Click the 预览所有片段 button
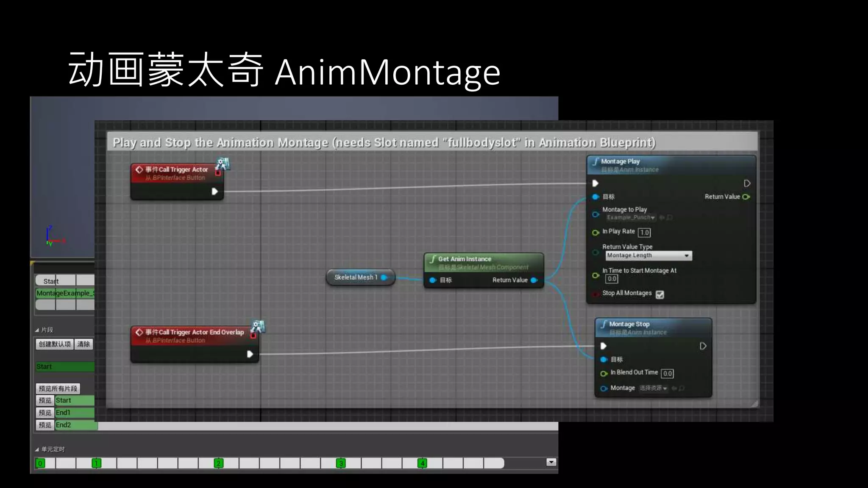This screenshot has width=868, height=488. pyautogui.click(x=58, y=388)
